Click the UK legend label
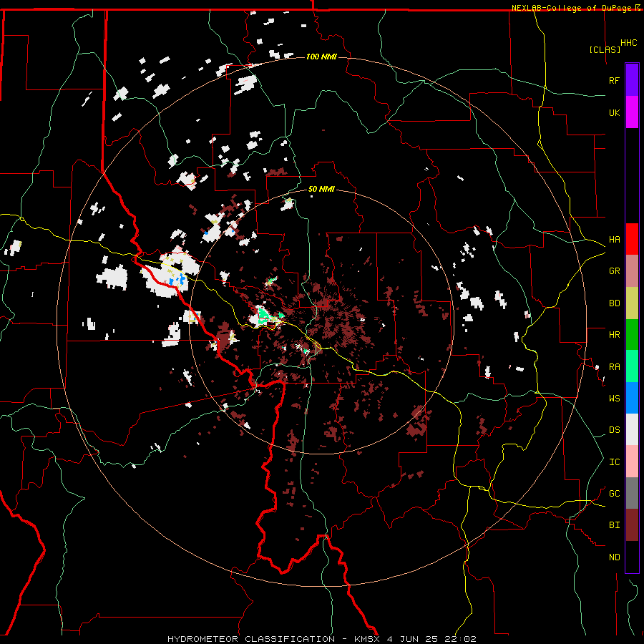The height and width of the screenshot is (644, 644). click(x=614, y=112)
